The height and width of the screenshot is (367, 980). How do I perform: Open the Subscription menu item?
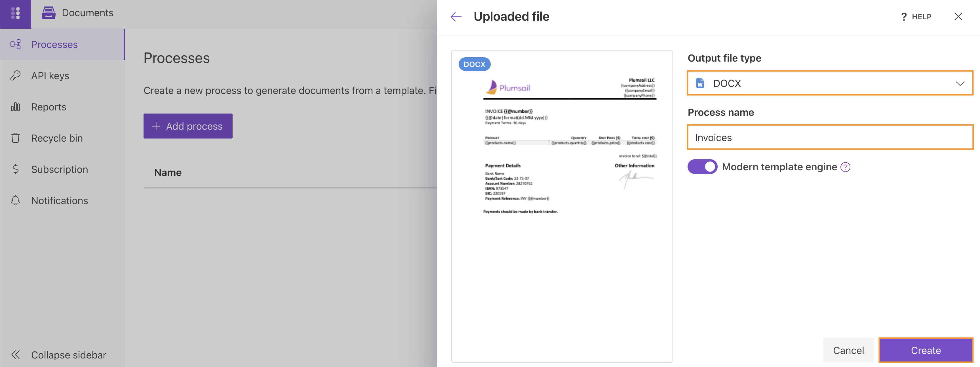tap(62, 169)
